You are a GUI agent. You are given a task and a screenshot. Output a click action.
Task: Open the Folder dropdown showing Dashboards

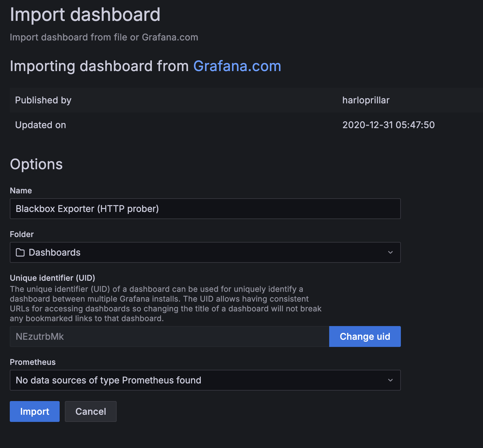tap(205, 252)
